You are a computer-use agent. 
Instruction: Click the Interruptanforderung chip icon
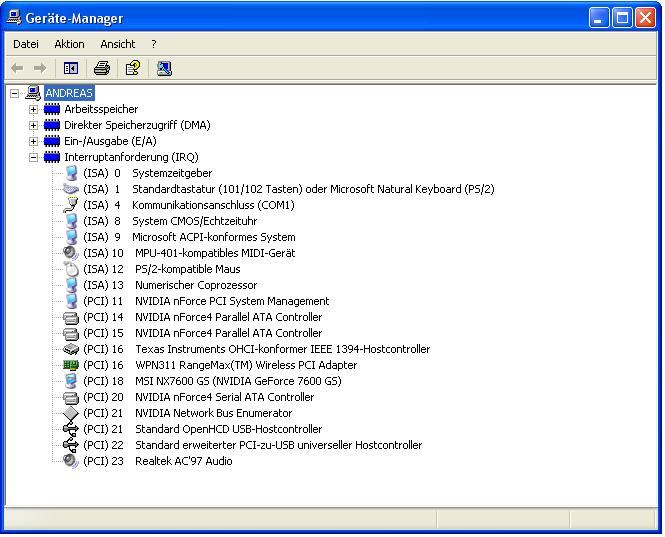[52, 157]
